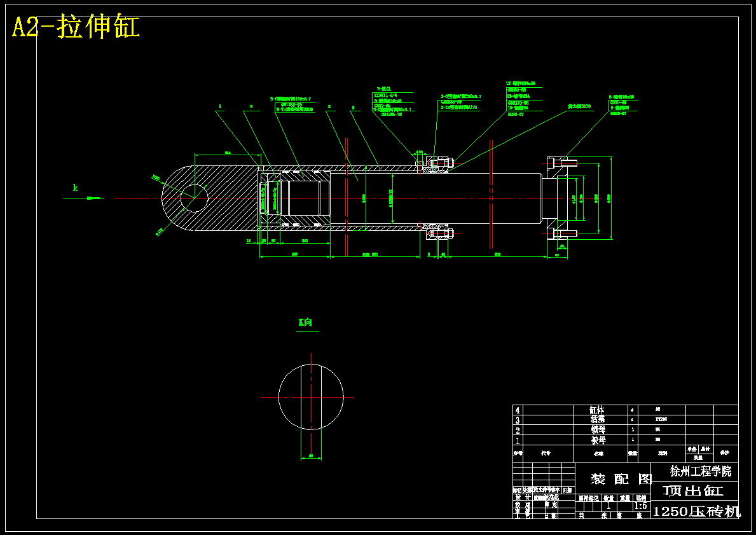756x535 pixels.
Task: Click the "日期" cell in revision header row
Action: [568, 490]
